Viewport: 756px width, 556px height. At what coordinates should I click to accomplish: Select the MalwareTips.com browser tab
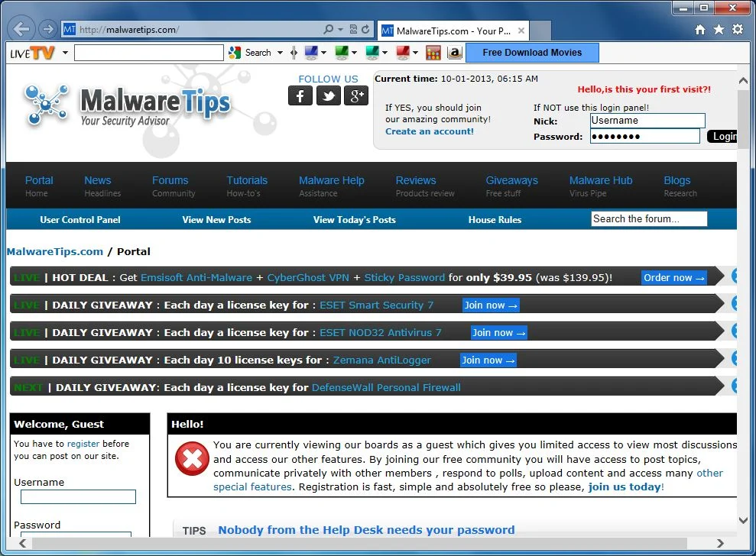pos(453,31)
